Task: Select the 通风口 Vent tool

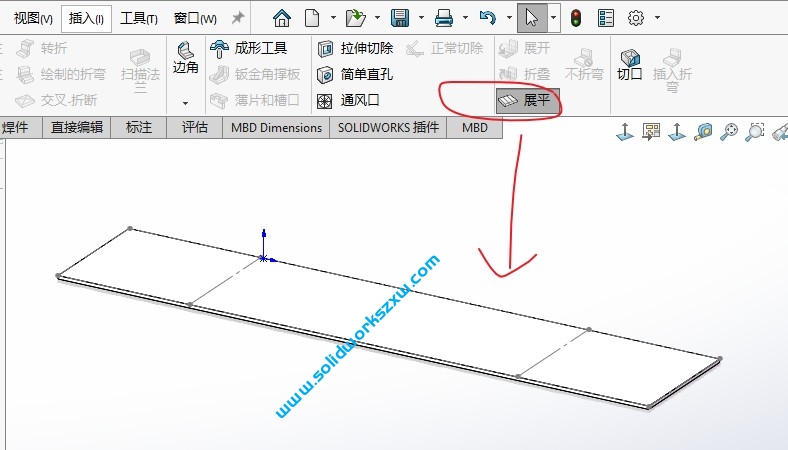Action: coord(348,101)
